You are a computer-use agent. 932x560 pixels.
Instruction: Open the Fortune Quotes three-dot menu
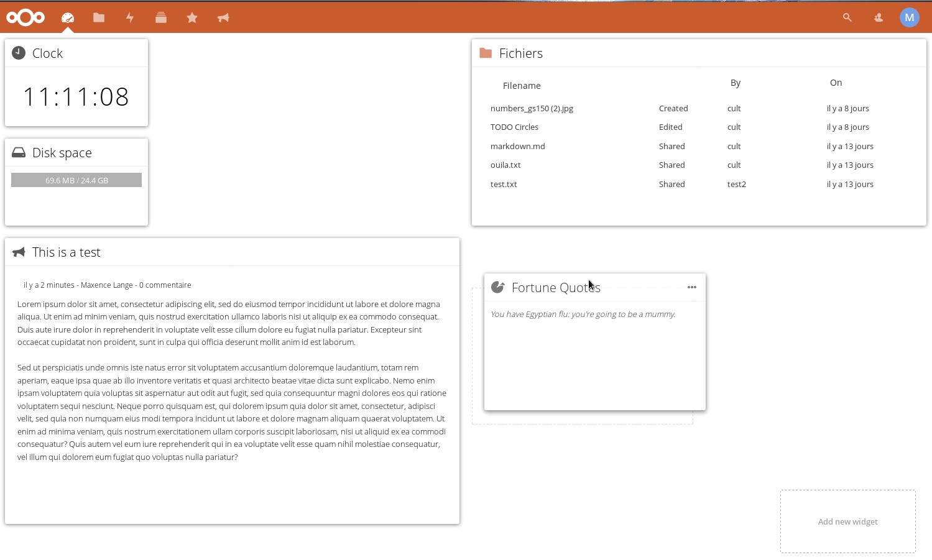point(692,287)
